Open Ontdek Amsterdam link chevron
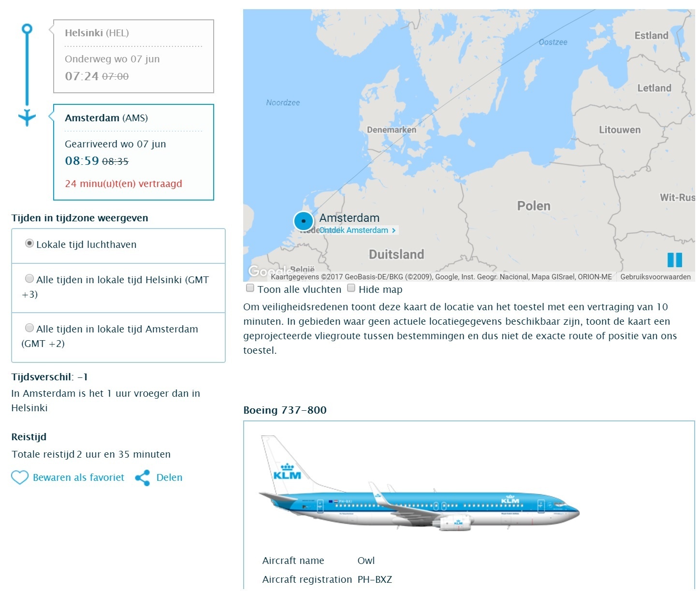This screenshot has height=591, width=700. tap(394, 231)
